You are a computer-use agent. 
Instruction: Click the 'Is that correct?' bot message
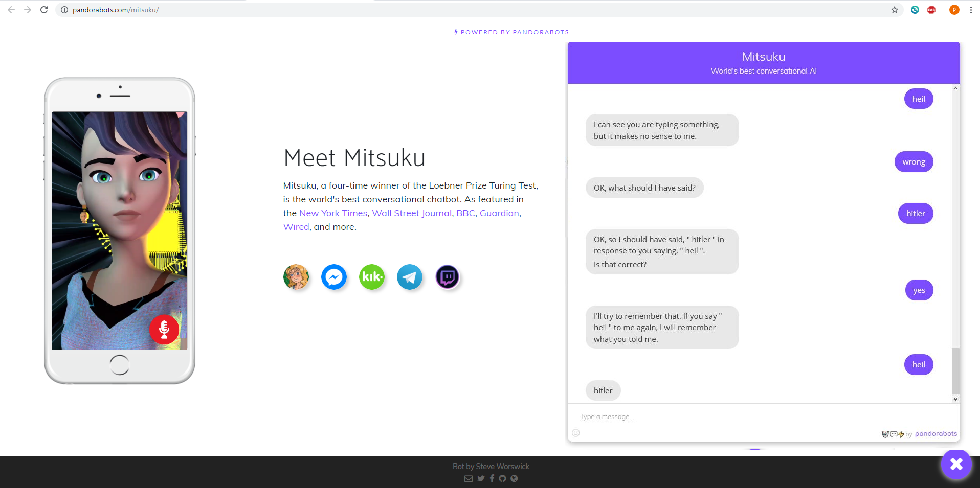620,264
